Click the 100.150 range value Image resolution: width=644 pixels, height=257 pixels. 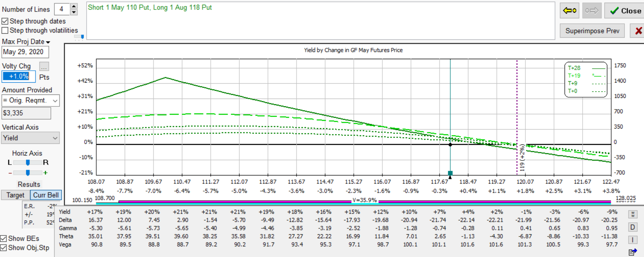click(82, 200)
